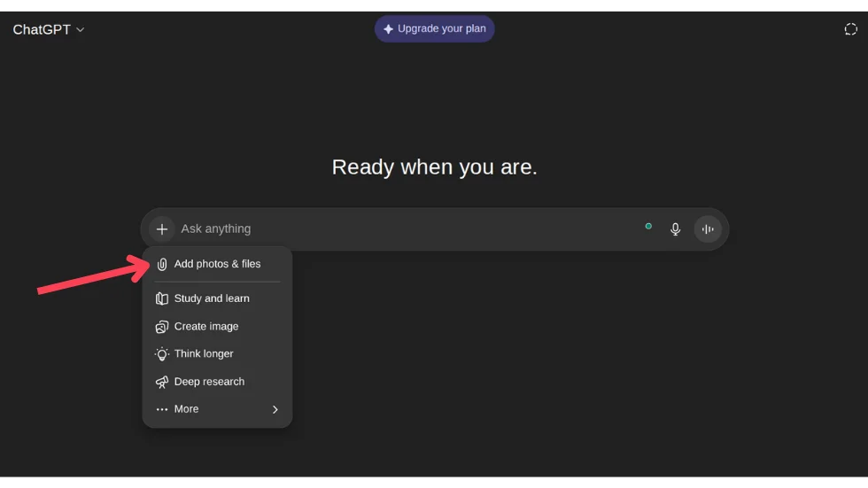The width and height of the screenshot is (868, 488).
Task: Choose Study and learn from the menu
Action: [217, 298]
